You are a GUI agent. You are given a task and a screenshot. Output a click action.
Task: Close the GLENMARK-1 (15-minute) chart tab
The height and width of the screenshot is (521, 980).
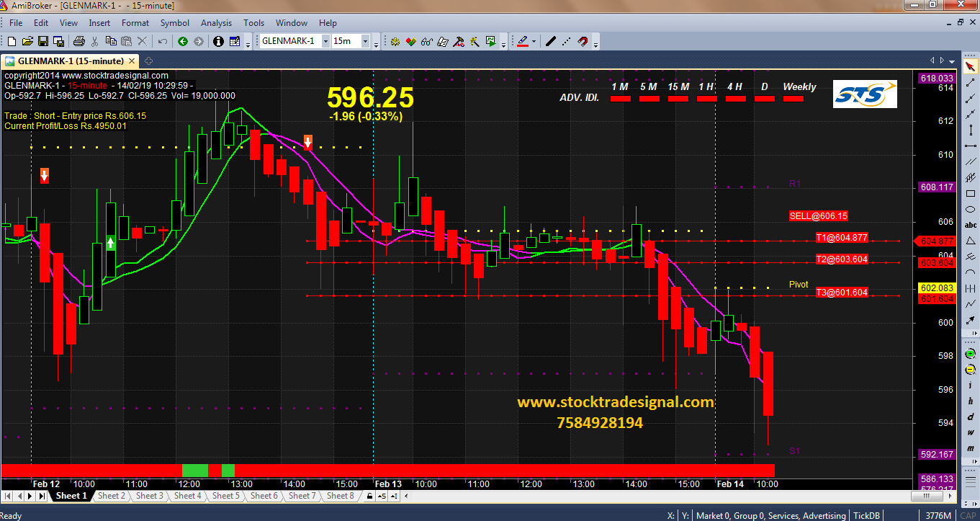tap(131, 61)
